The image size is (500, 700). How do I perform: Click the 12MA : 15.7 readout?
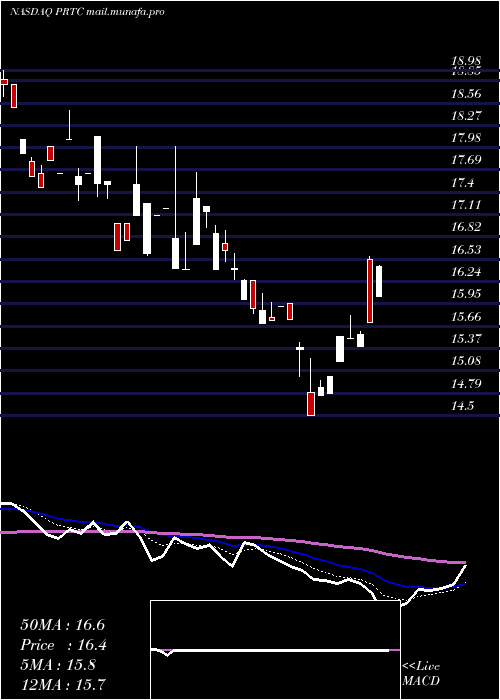coord(63,685)
